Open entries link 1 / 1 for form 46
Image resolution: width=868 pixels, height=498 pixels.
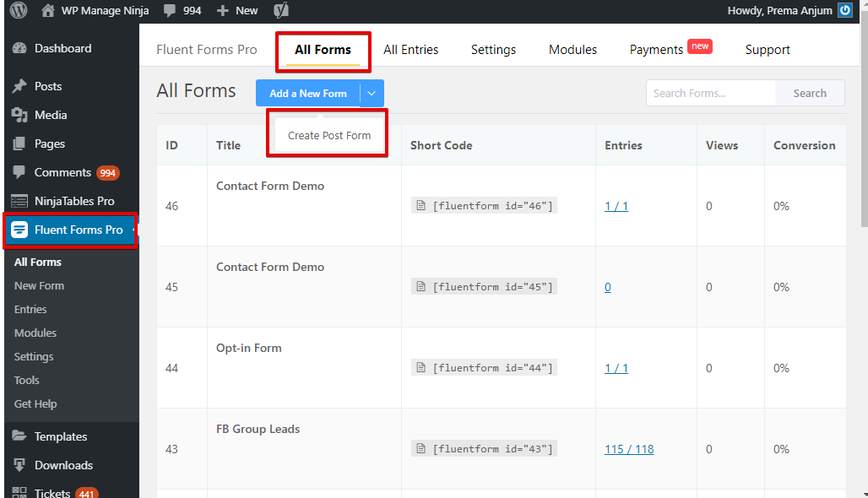coord(616,206)
